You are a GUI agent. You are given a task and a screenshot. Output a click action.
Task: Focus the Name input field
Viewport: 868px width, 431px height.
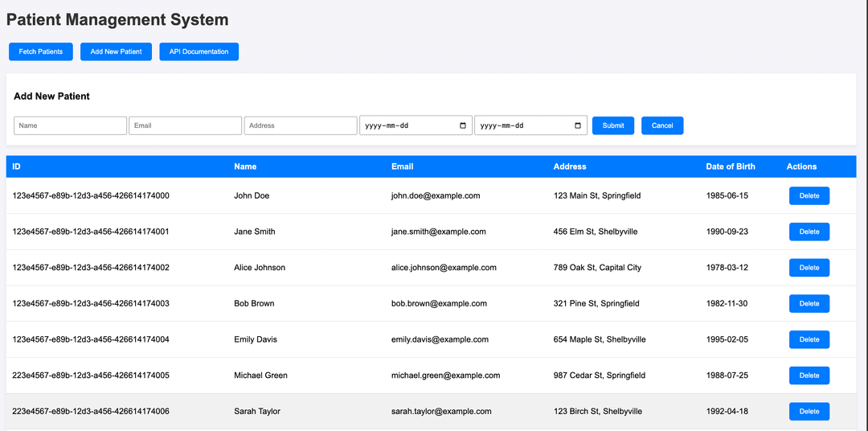coord(70,125)
